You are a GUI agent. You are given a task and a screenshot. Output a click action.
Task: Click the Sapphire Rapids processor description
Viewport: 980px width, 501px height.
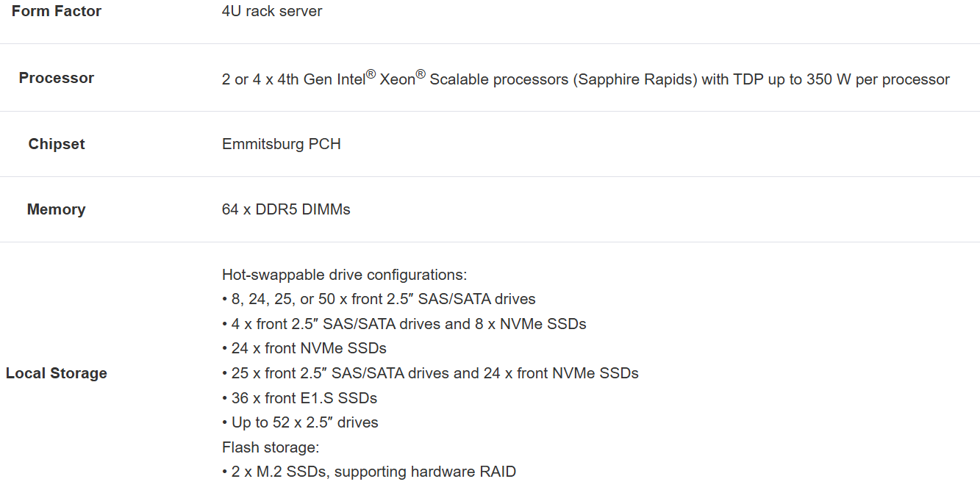click(x=586, y=79)
